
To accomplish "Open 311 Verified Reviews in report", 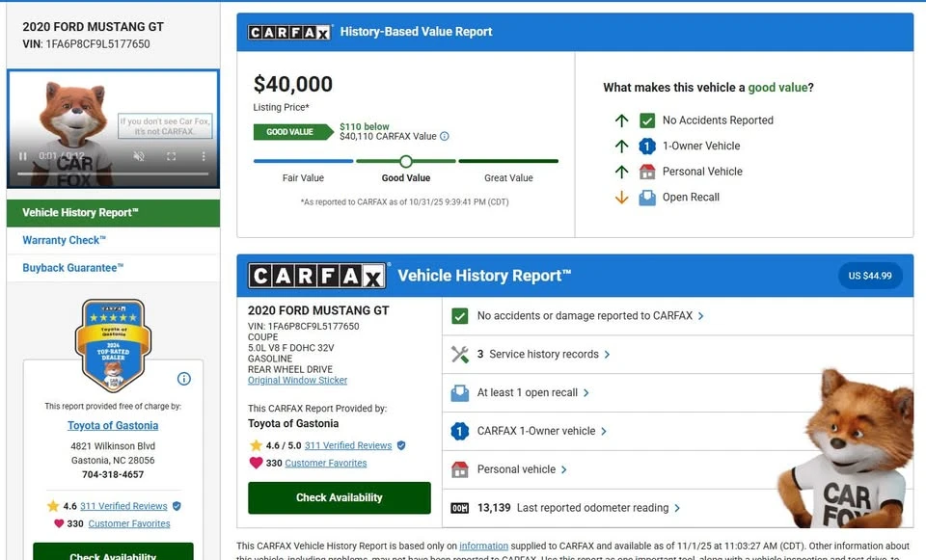I will pos(348,445).
